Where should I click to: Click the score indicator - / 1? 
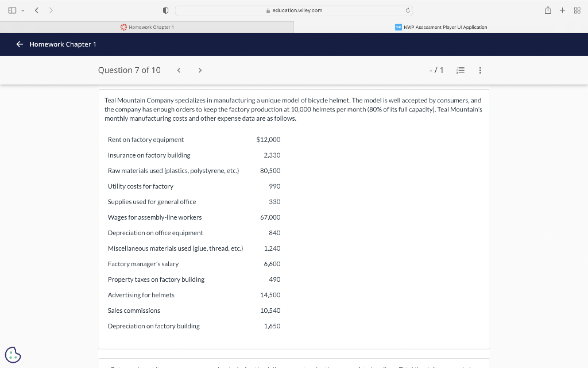point(436,70)
